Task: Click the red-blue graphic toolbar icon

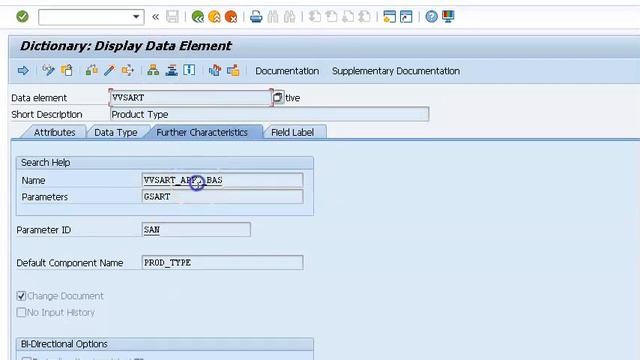Action: (215, 71)
